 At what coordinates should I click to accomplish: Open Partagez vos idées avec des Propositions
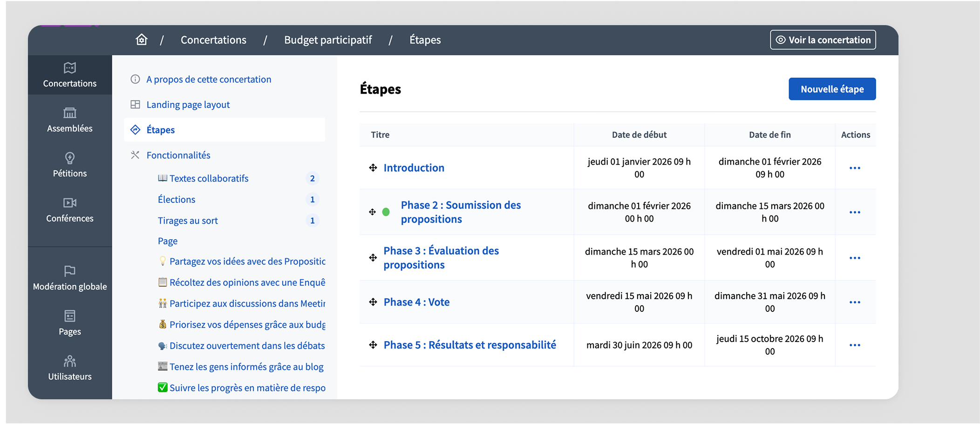coord(242,262)
